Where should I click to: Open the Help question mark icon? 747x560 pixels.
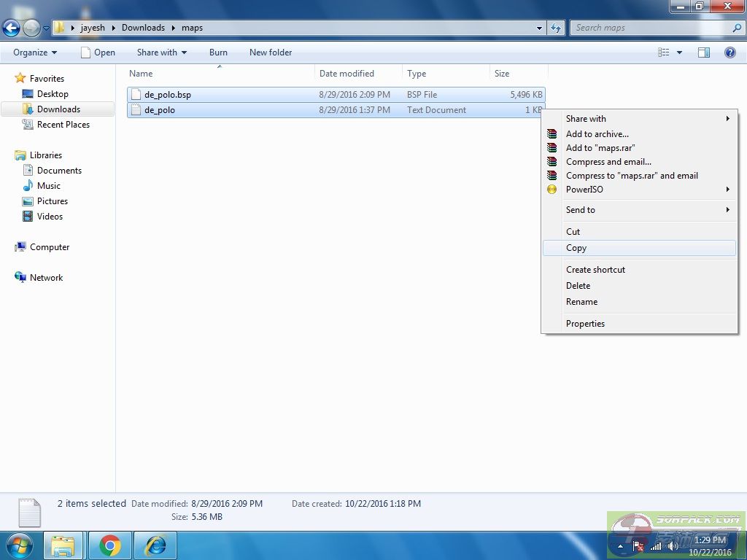[x=729, y=52]
